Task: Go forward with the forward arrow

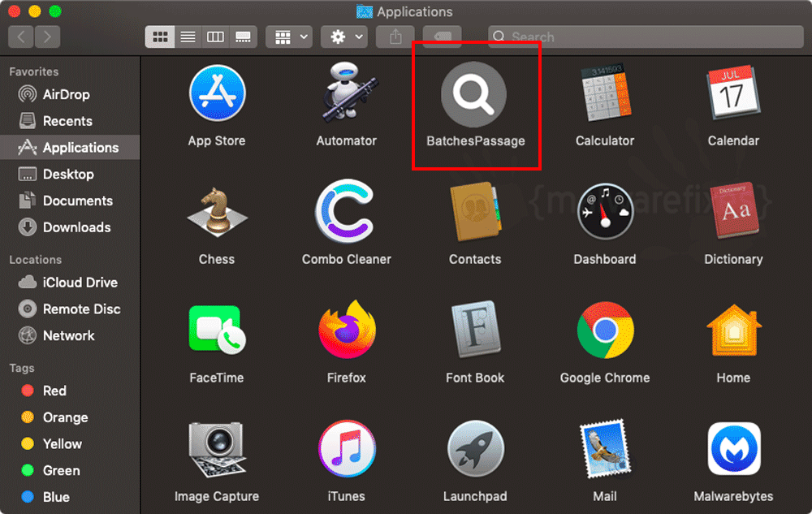Action: (x=48, y=37)
